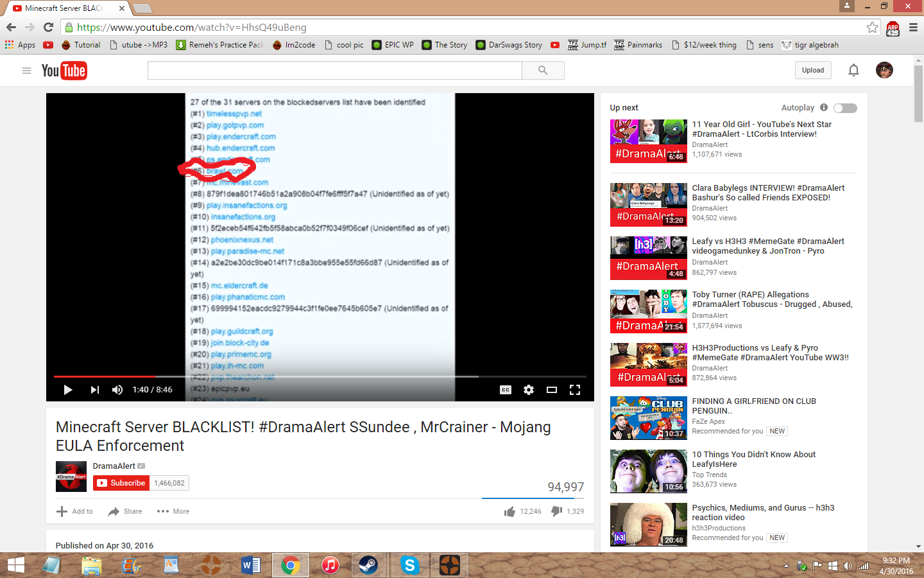Skip to next video button
924x578 pixels.
tap(95, 390)
